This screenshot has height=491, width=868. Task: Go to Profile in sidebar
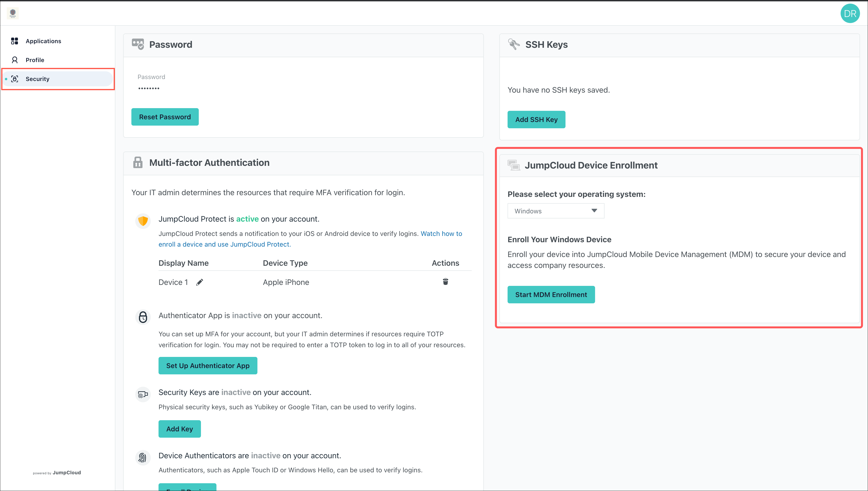coord(35,60)
